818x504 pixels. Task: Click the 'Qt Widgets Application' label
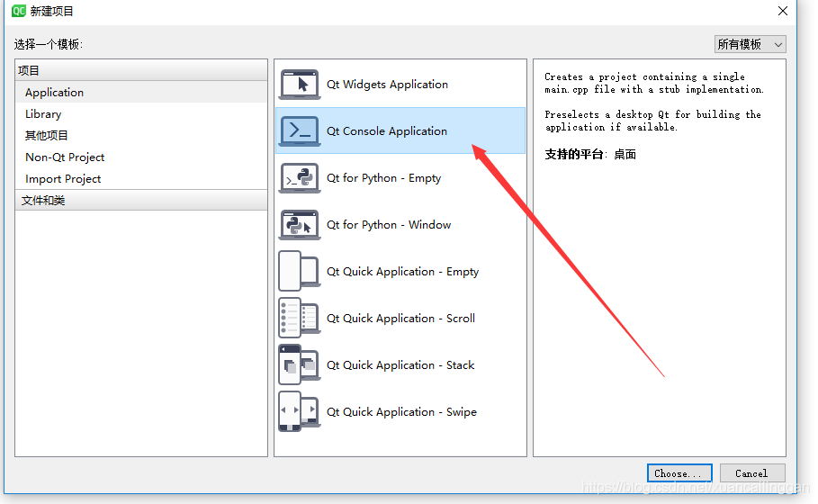click(x=387, y=85)
